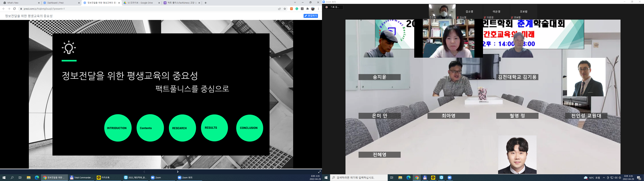Switch to the Dashboard | Prezi tab

[61, 3]
